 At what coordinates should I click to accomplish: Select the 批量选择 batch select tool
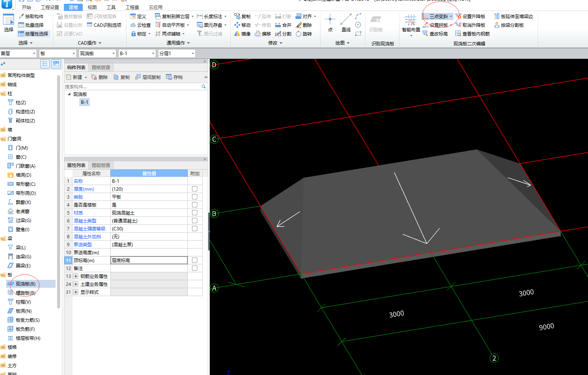click(31, 25)
